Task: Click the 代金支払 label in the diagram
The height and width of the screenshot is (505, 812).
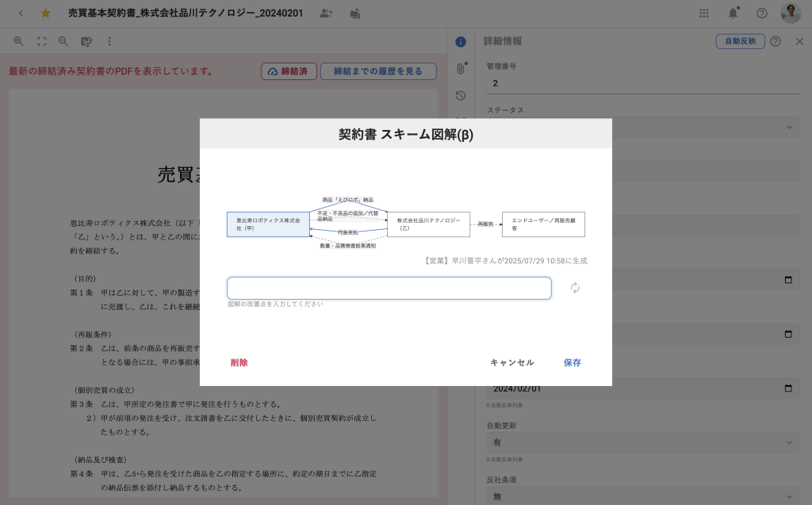Action: pos(348,232)
